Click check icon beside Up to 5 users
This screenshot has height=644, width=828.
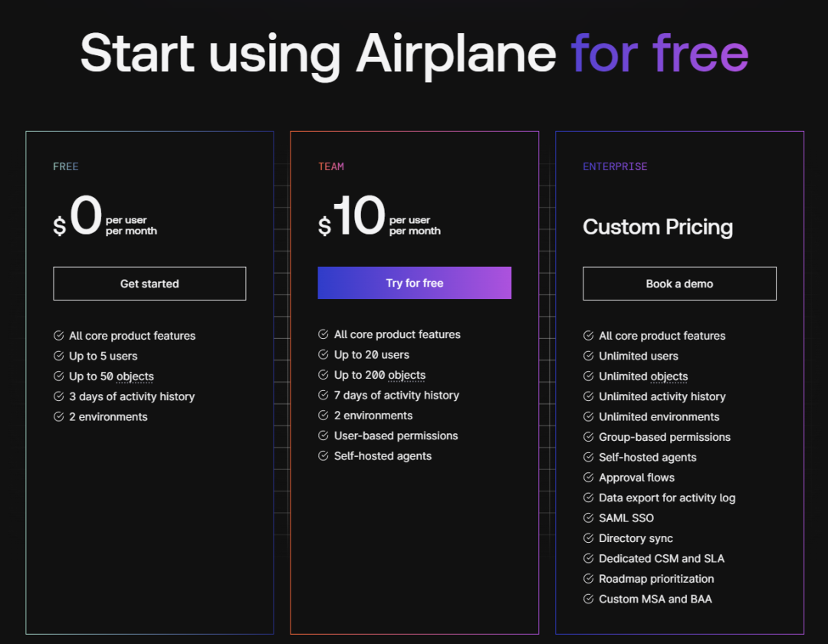coord(59,356)
